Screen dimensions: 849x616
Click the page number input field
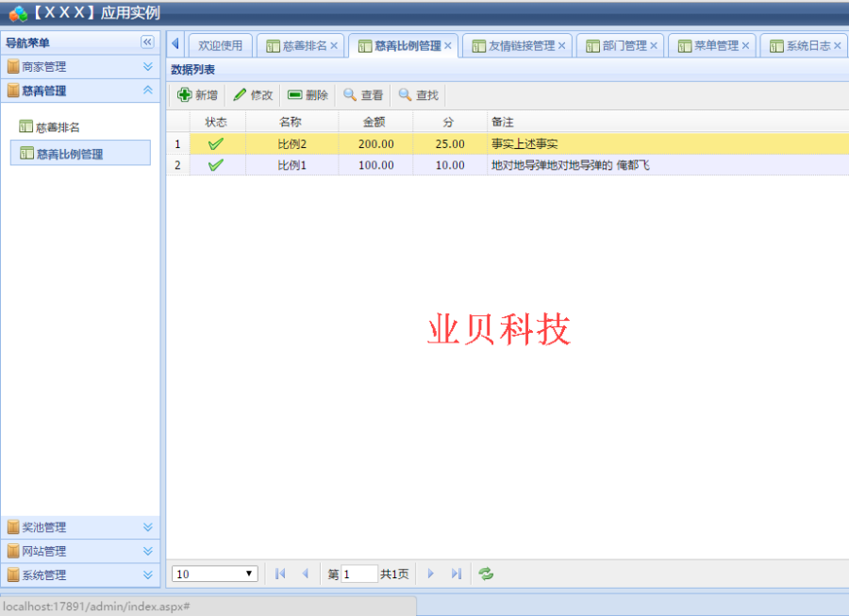point(356,574)
